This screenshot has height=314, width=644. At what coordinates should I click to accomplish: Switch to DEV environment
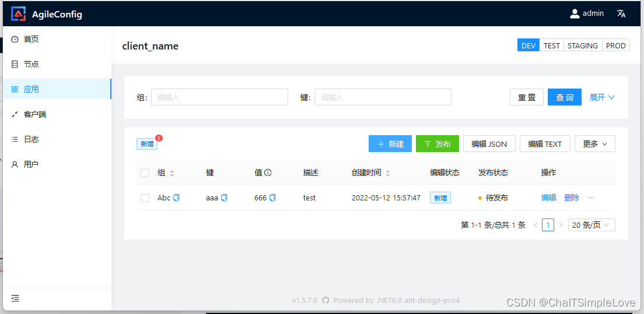(x=528, y=45)
